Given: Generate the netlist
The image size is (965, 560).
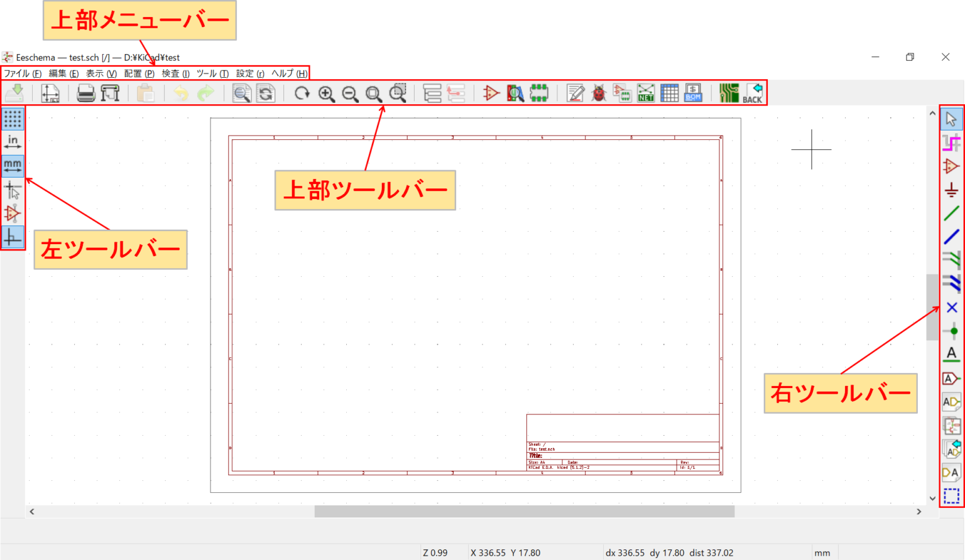Looking at the screenshot, I should coord(646,93).
